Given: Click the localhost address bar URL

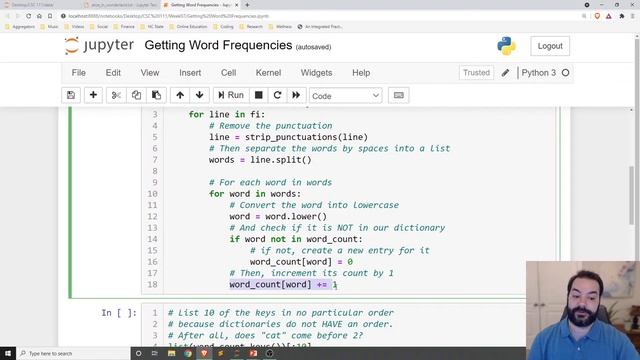Looking at the screenshot, I should point(168,16).
